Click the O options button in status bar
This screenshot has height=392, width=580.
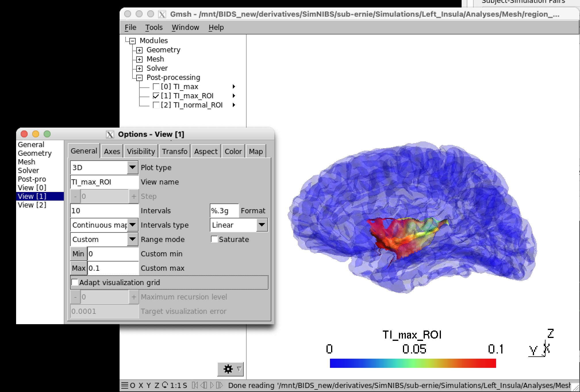[132, 385]
